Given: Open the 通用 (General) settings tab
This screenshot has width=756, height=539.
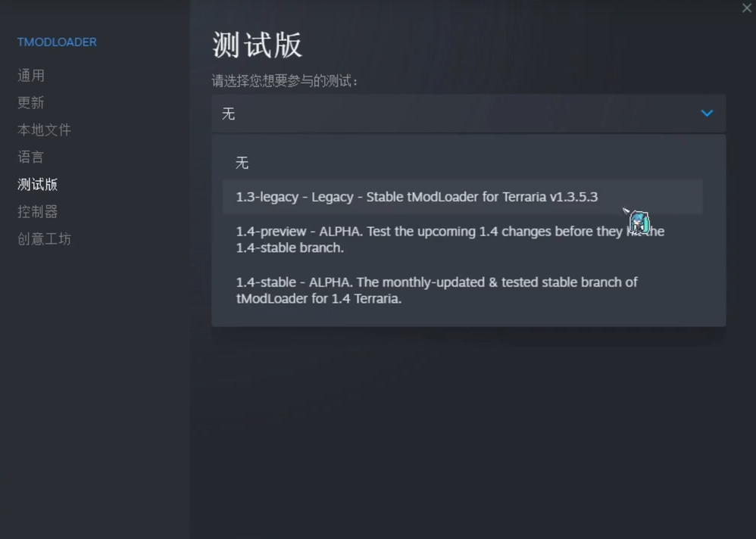Looking at the screenshot, I should [x=31, y=76].
